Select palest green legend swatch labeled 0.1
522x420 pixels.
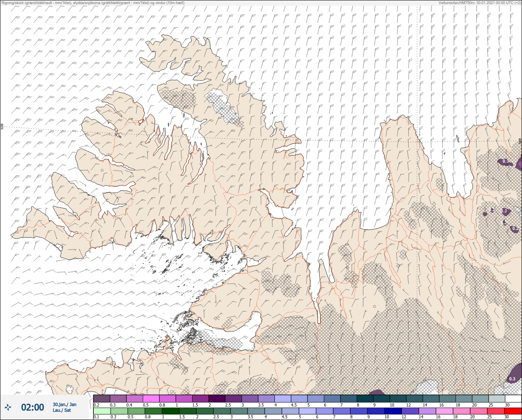pyautogui.click(x=102, y=411)
